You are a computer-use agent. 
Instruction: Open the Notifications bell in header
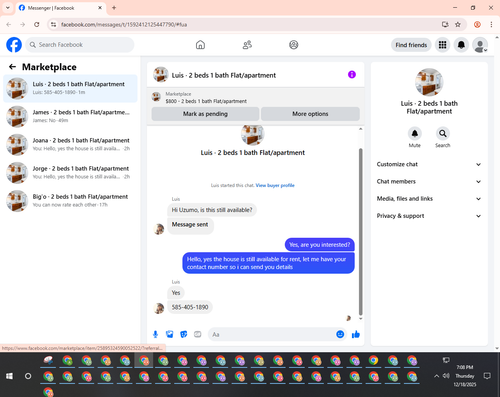(461, 45)
